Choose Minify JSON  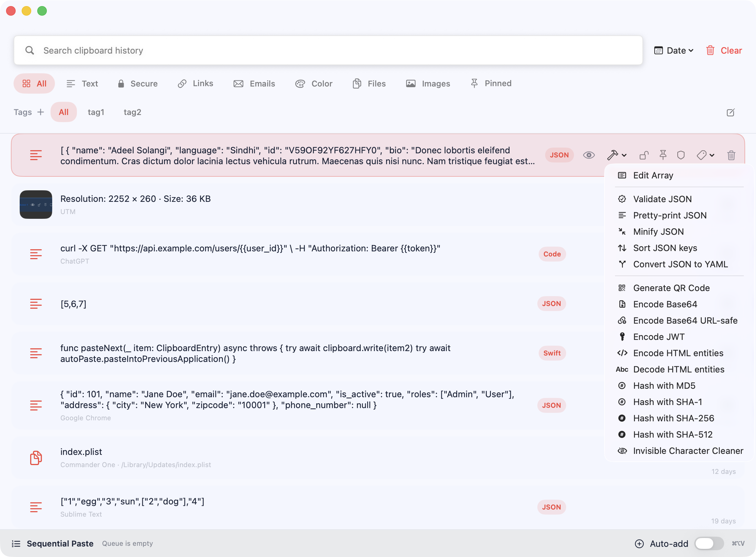click(679, 232)
